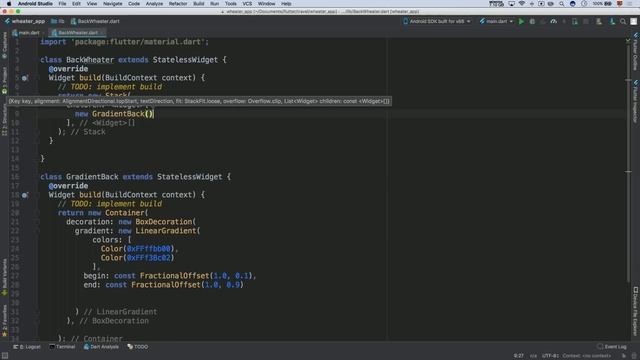Click the UTF-8 encoding status bar entry

550,356
